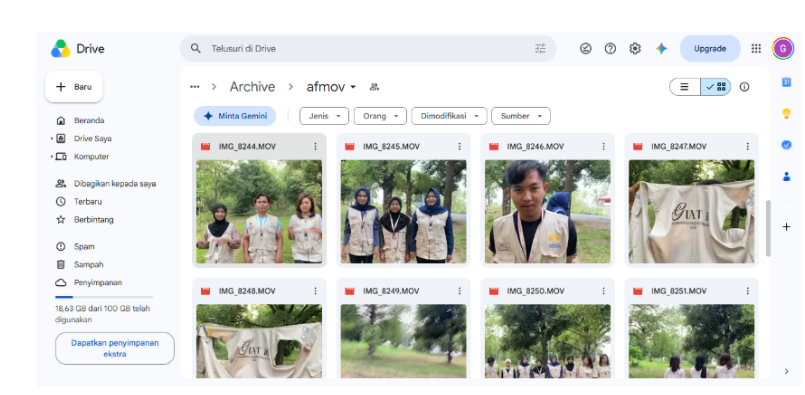The width and height of the screenshot is (805, 395).
Task: Open more actions for IMG_8248.MOV
Action: [x=315, y=291]
